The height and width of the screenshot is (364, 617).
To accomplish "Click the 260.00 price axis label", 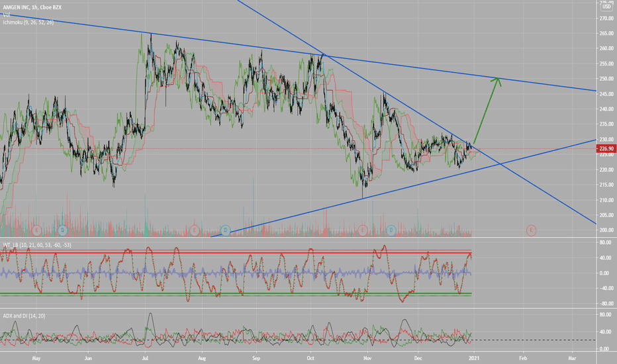I will 606,48.
